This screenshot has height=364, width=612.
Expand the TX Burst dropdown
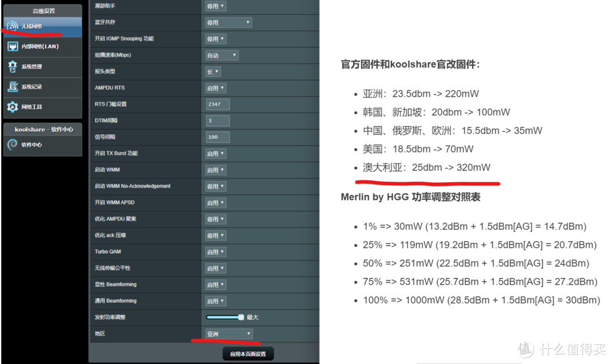pyautogui.click(x=216, y=153)
